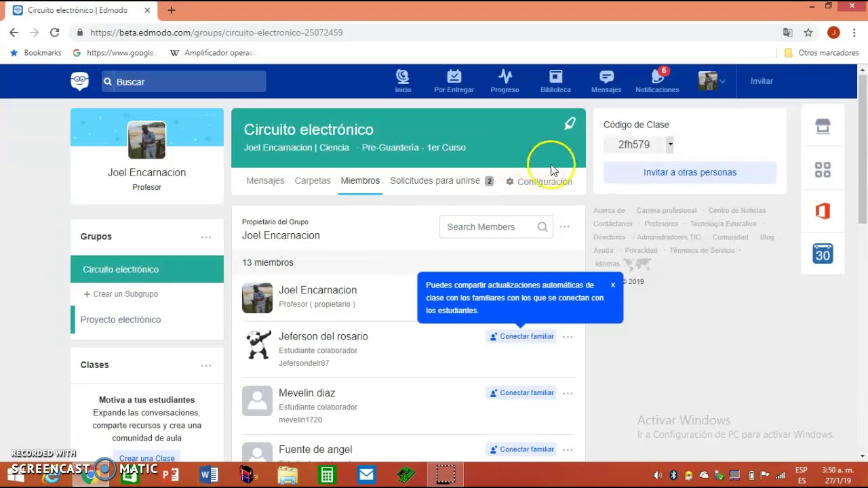Bookmark page with the star icon

click(x=808, y=33)
